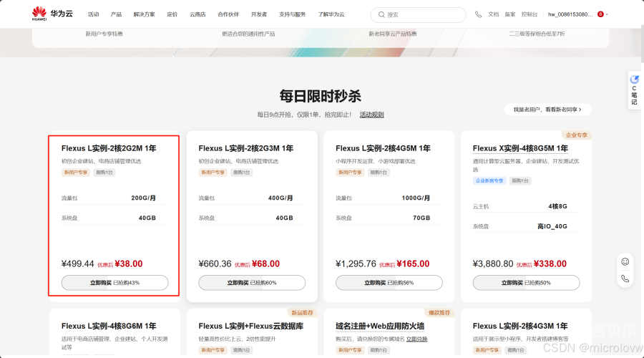Screen dimensions: 644x358
Task: Click 立即购买 for 2核2G2M plan
Action: tap(114, 283)
